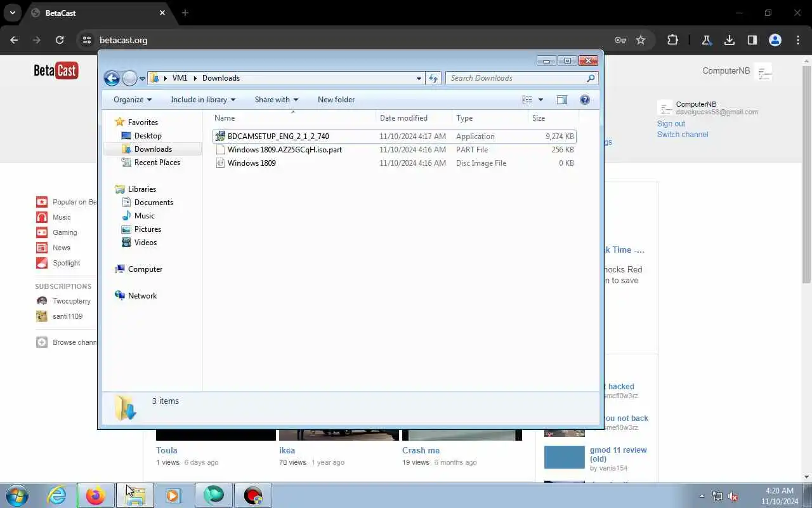
Task: Open Gaming category in BetaCast sidebar
Action: click(65, 232)
